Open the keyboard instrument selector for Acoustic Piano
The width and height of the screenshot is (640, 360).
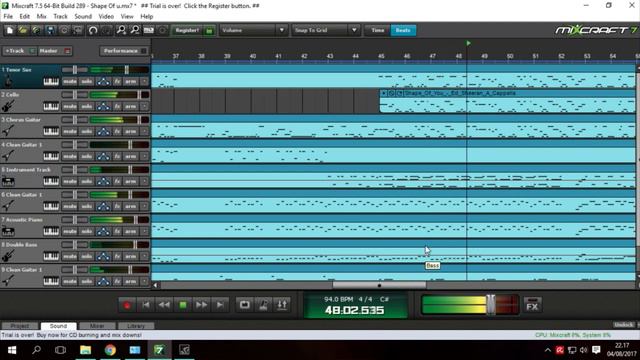pos(51,231)
